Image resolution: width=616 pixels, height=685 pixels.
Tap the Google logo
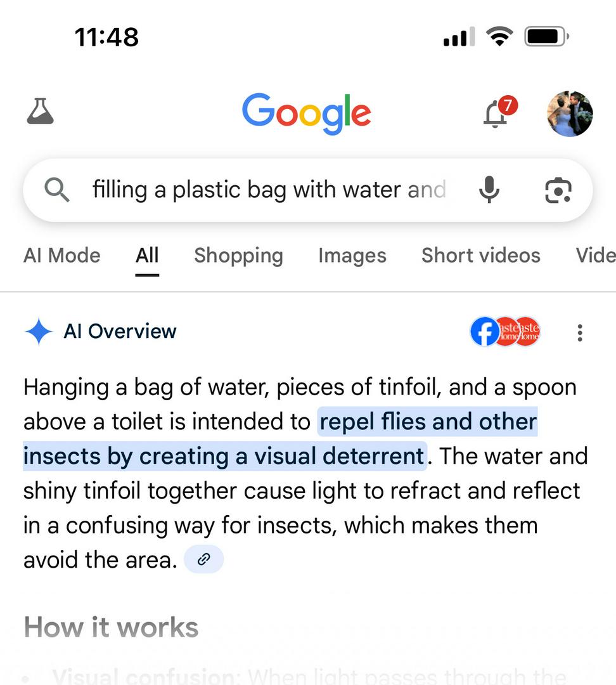[x=306, y=114]
